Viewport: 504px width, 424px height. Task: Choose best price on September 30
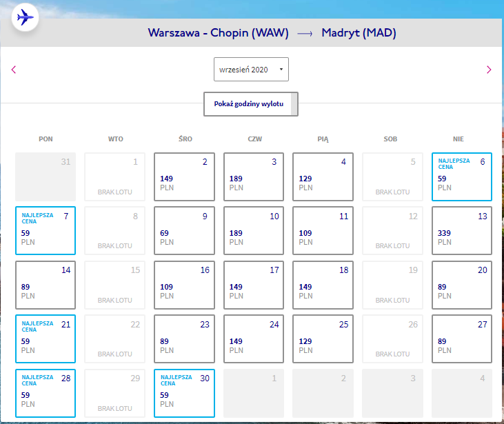coord(185,393)
